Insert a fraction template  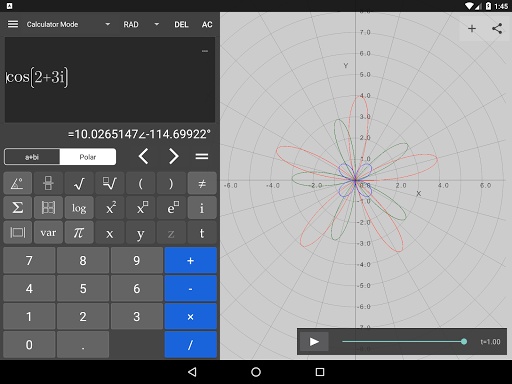[48, 183]
